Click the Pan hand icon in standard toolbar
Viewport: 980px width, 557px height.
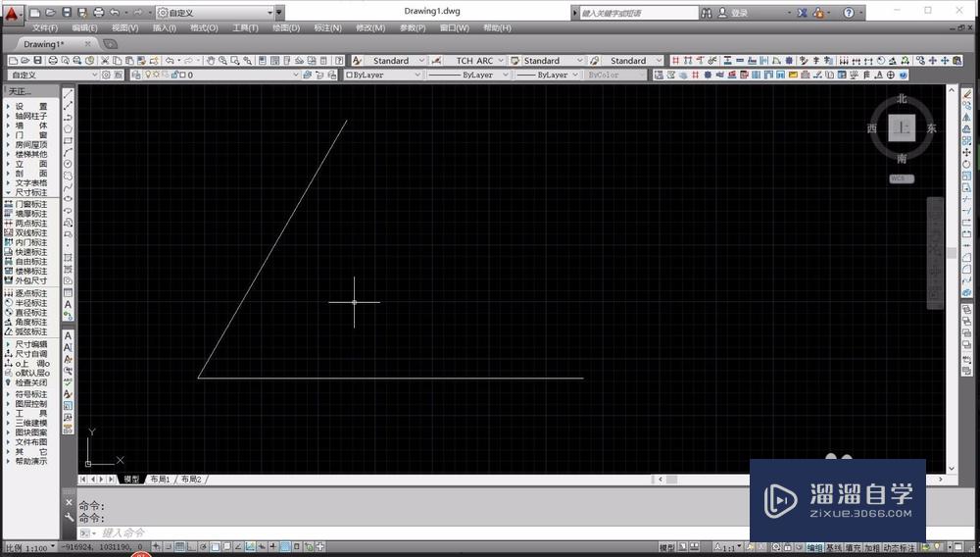211,61
